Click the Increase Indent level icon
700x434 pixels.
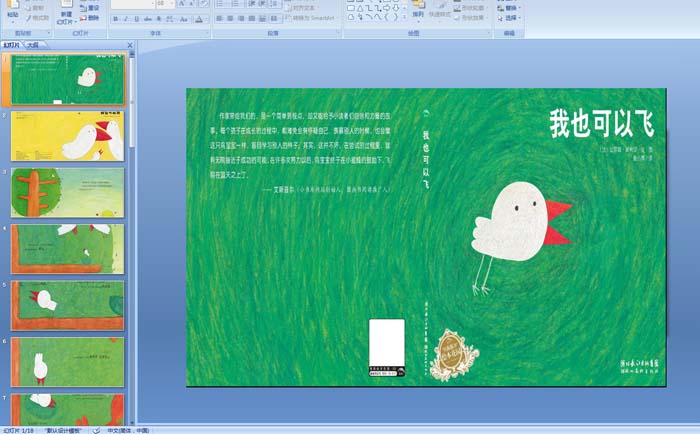(x=262, y=4)
